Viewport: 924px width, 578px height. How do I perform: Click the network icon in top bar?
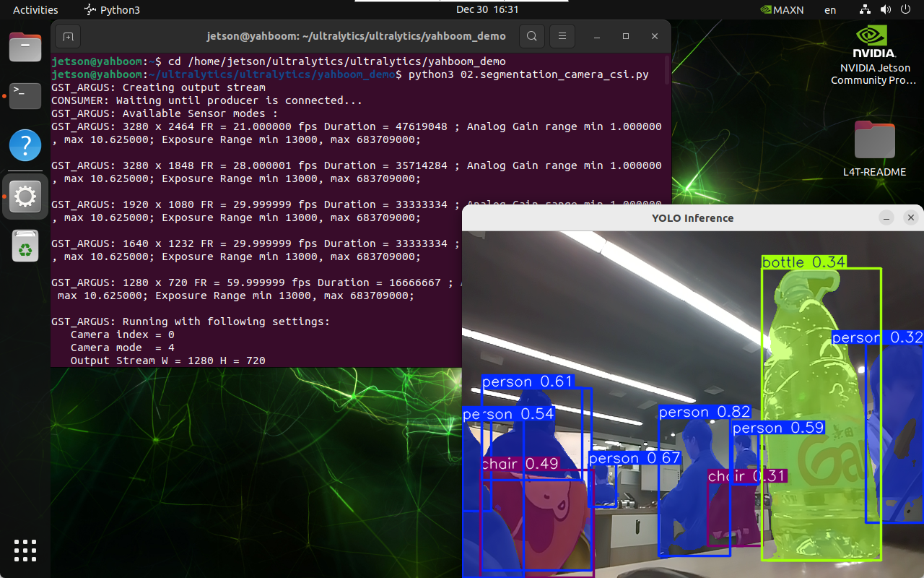pos(866,10)
